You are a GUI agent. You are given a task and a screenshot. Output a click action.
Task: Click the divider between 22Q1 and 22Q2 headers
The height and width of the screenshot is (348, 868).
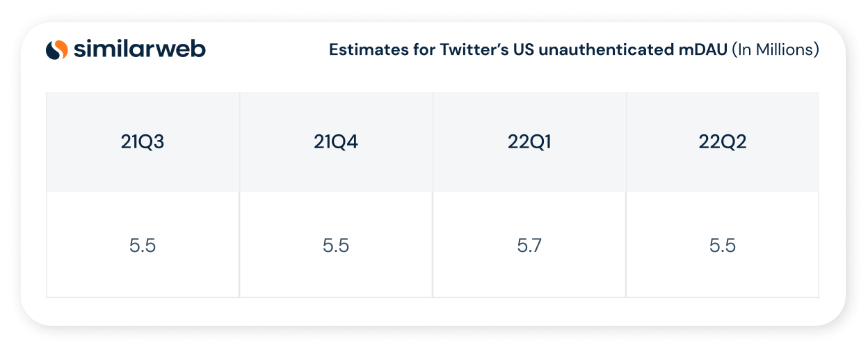pos(626,142)
